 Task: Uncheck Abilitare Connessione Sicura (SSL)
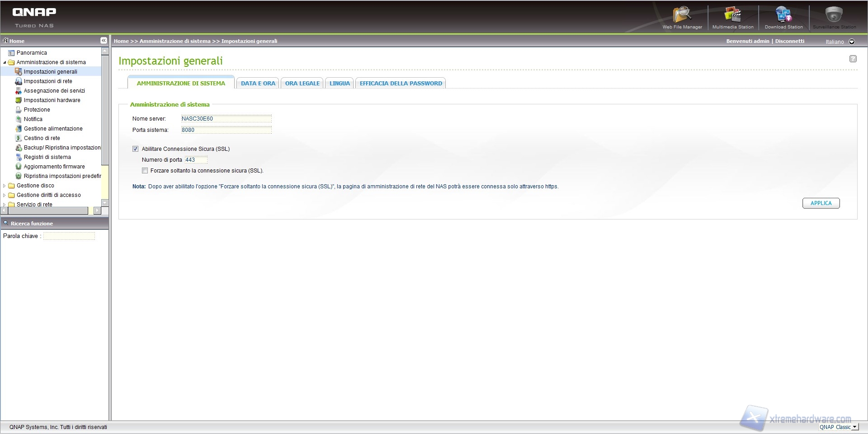[x=136, y=149]
